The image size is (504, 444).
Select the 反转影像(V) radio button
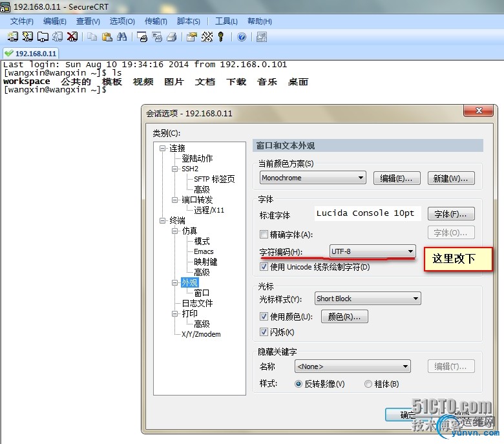click(x=299, y=384)
